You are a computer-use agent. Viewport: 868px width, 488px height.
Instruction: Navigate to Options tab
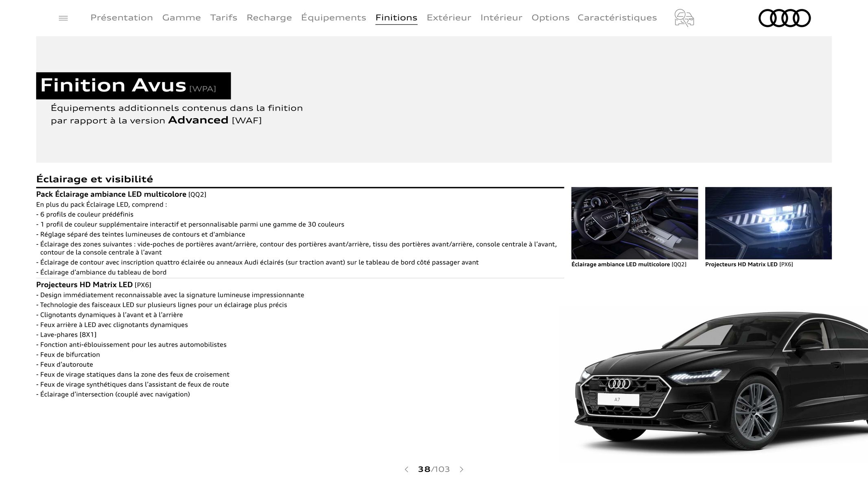(x=551, y=17)
